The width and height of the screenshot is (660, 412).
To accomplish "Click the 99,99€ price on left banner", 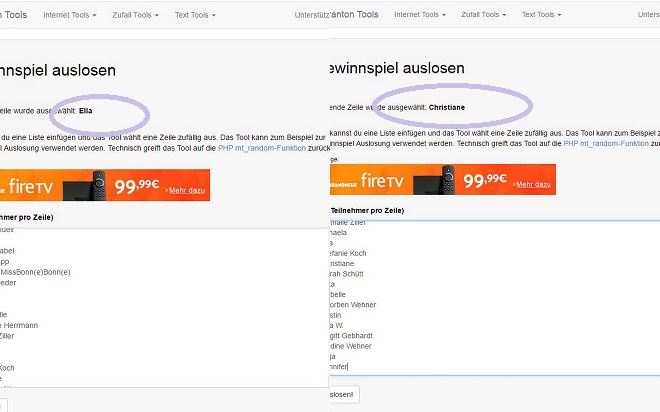I will 137,186.
